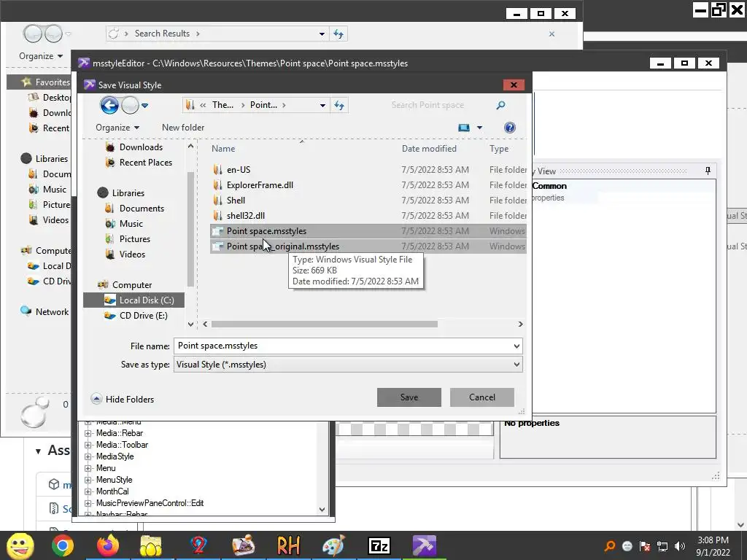The height and width of the screenshot is (560, 747).
Task: Click the horizontal scrollbar in file list
Action: click(325, 324)
